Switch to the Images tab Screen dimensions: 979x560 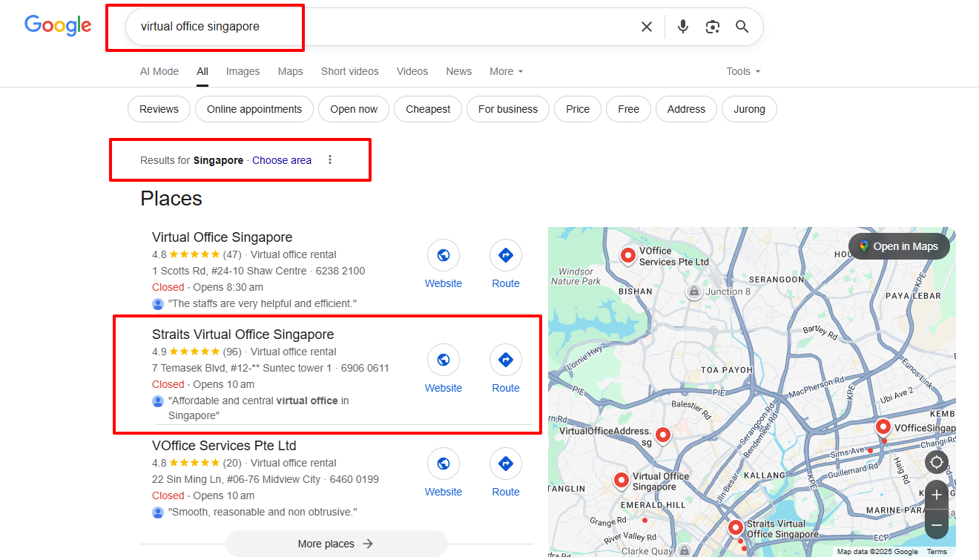click(x=243, y=71)
